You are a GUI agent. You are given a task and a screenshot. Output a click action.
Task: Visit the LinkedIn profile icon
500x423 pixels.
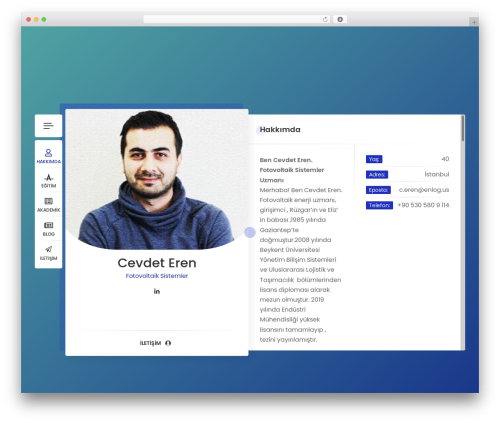[x=157, y=291]
